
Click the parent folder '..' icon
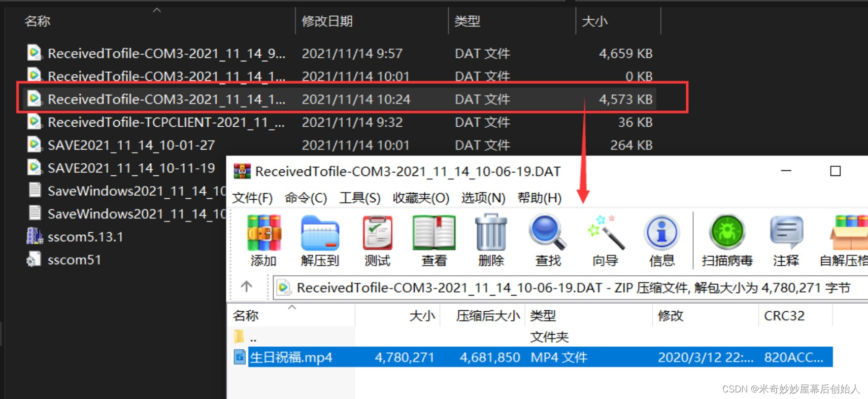[239, 336]
